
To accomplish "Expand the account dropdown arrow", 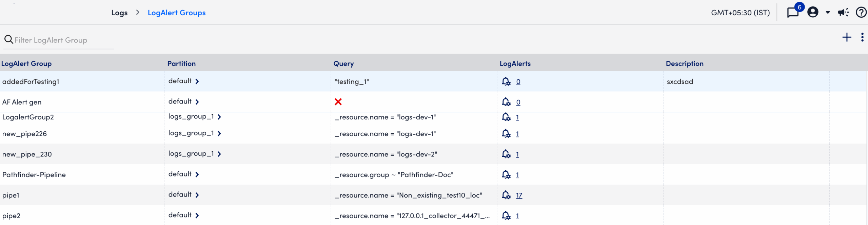I will (x=828, y=13).
